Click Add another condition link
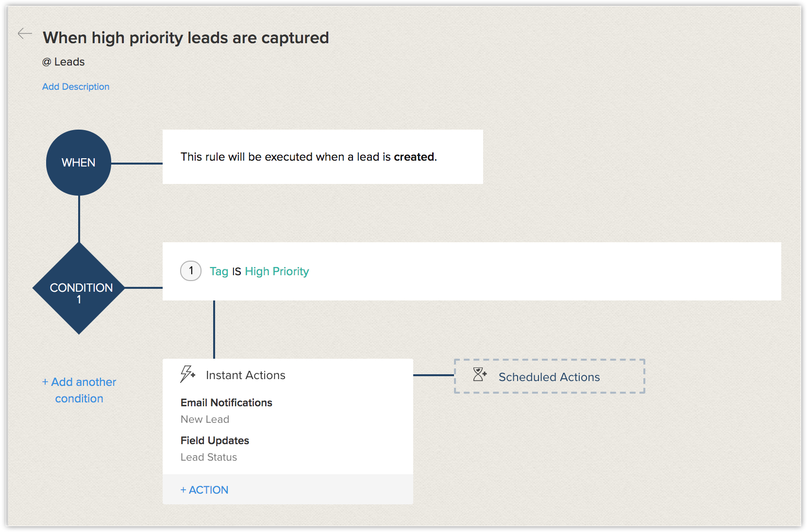Screen dimensions: 807x532 pos(79,390)
